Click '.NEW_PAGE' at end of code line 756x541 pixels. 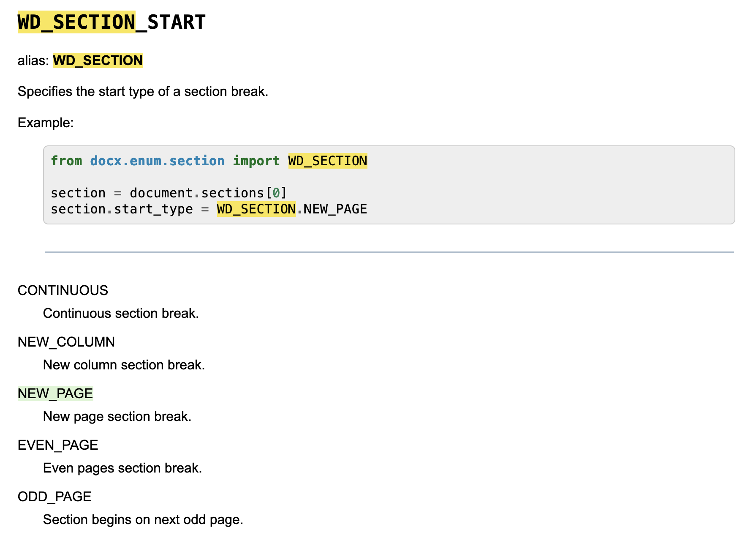pos(332,209)
